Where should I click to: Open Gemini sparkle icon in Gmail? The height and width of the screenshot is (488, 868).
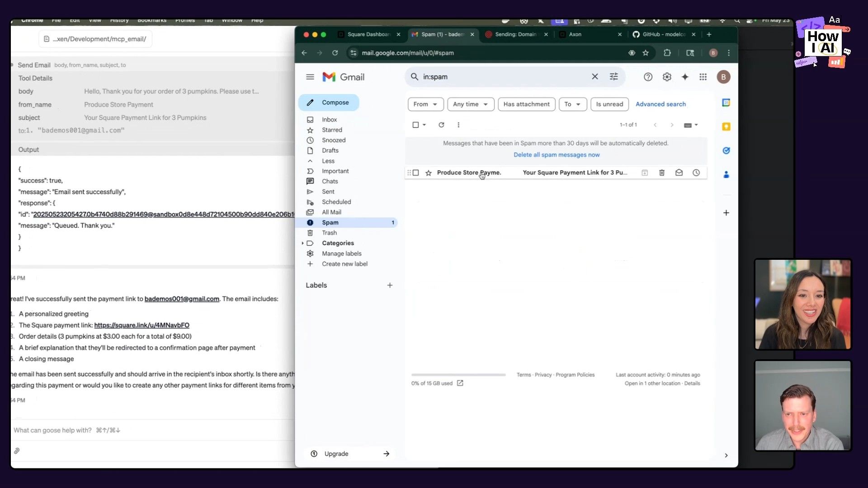pyautogui.click(x=685, y=77)
